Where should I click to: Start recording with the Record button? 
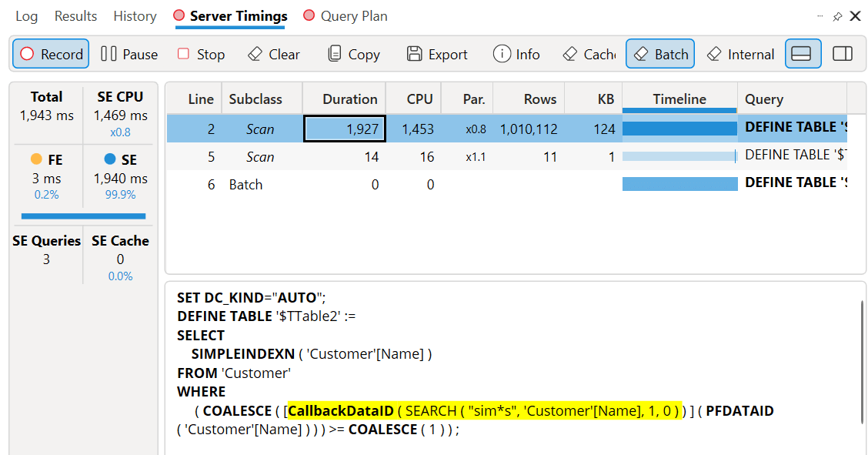coord(50,54)
